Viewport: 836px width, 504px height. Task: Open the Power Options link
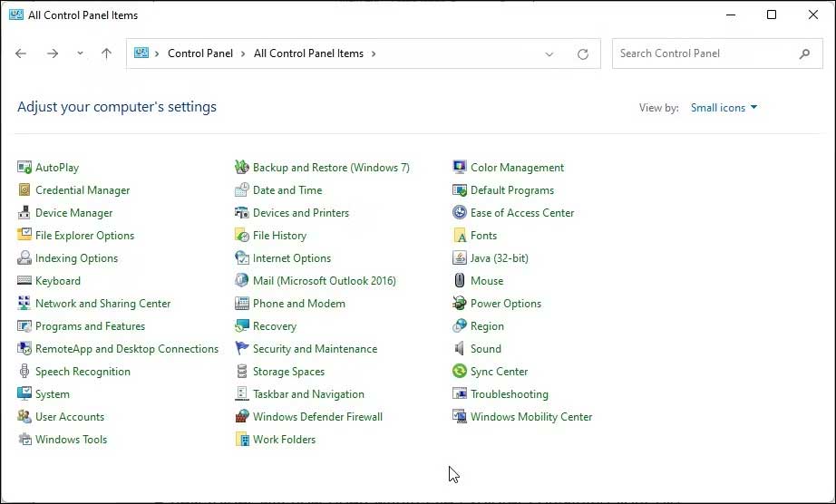click(x=505, y=304)
